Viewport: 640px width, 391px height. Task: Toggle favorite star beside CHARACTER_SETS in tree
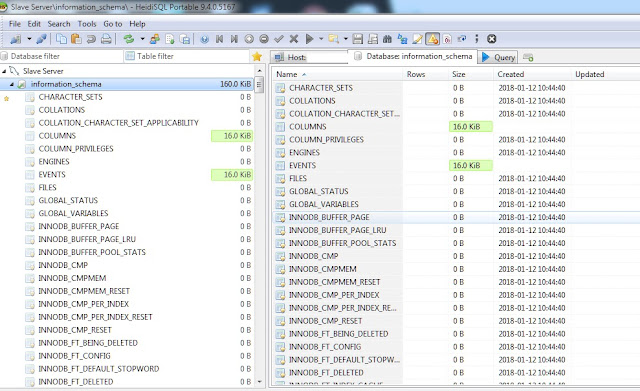coord(7,98)
